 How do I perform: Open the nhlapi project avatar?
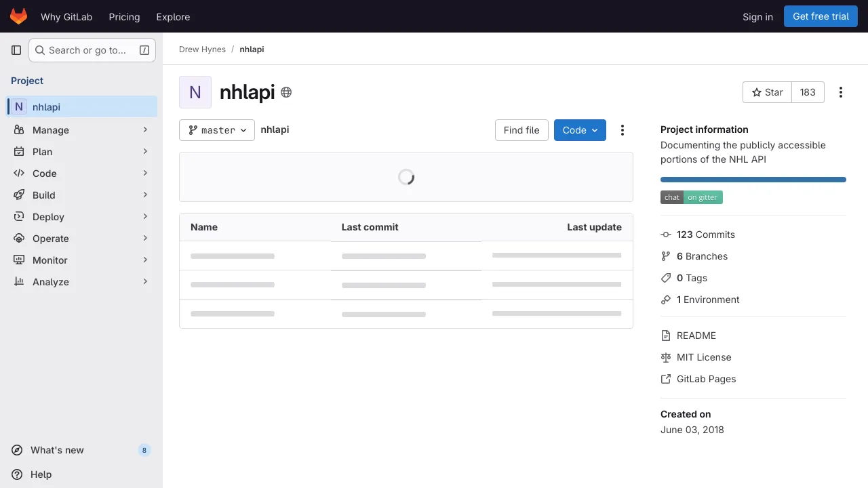pos(195,92)
